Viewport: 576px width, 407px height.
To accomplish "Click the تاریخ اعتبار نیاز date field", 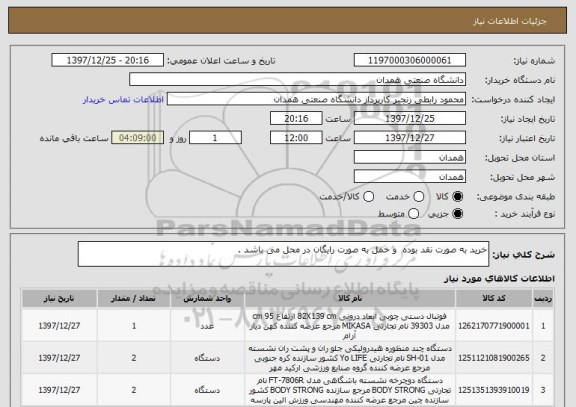I will point(410,138).
